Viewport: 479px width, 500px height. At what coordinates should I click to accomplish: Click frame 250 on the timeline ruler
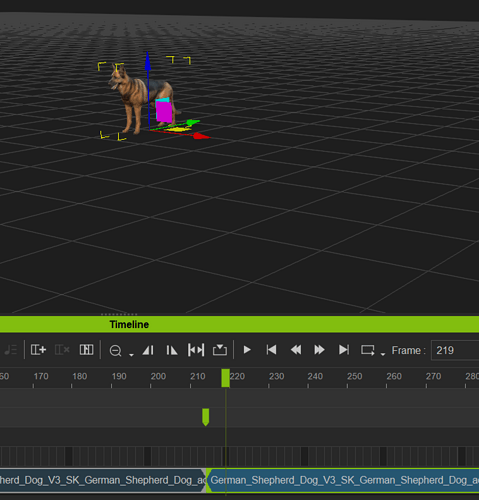point(355,377)
